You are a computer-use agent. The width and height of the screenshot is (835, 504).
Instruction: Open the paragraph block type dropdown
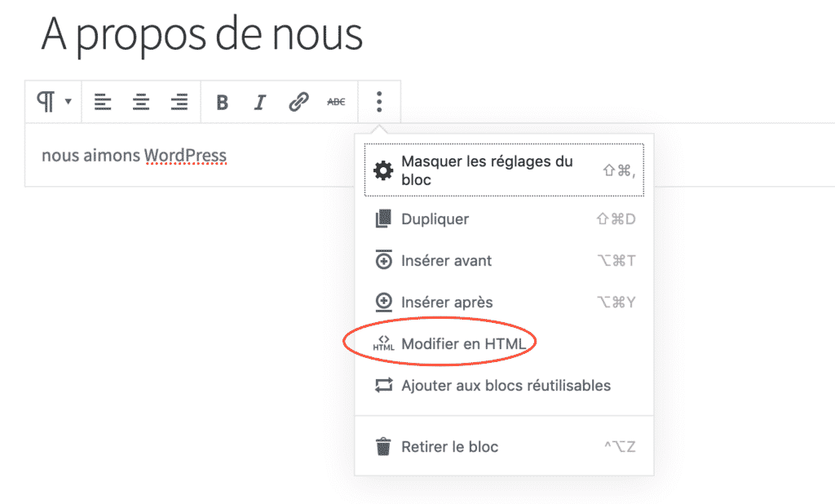click(x=46, y=101)
